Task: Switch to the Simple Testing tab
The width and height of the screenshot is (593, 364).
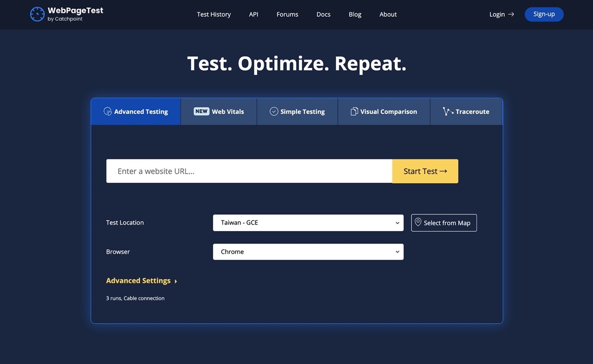Action: click(x=297, y=112)
